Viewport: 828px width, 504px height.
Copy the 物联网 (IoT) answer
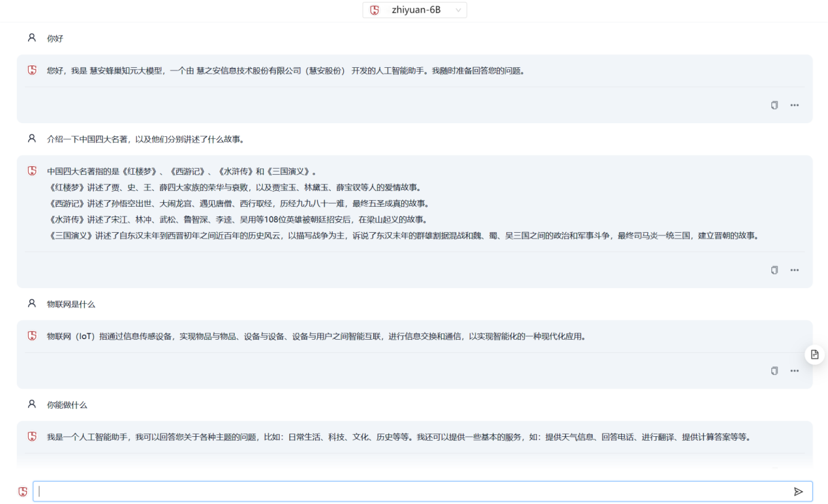(774, 370)
